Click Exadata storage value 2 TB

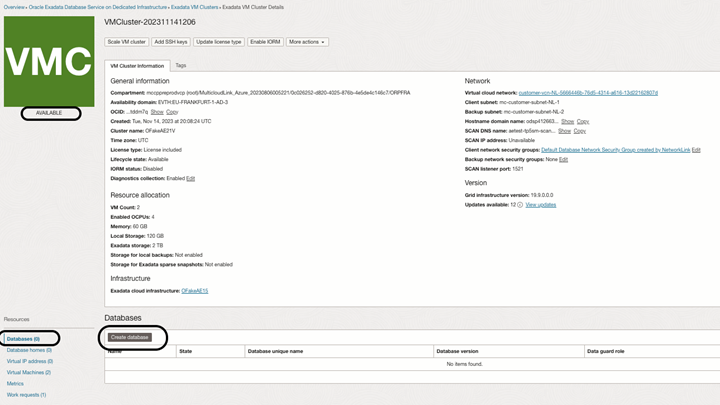coord(158,246)
